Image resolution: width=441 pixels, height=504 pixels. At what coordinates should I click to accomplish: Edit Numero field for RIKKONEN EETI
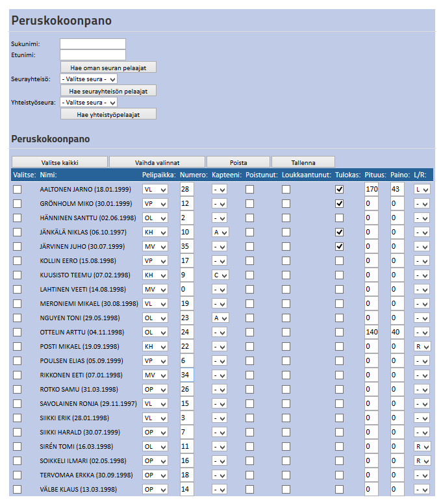click(187, 375)
